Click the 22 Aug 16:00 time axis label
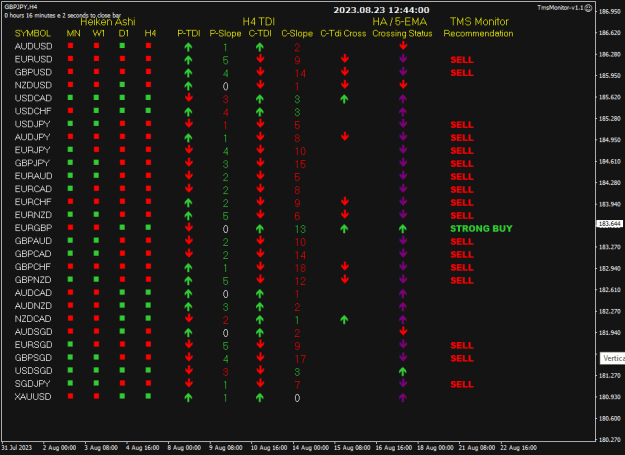This screenshot has height=455, width=625. click(x=518, y=448)
